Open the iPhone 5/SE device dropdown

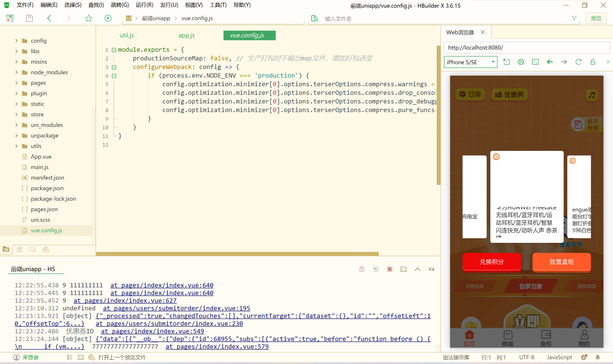click(x=470, y=62)
